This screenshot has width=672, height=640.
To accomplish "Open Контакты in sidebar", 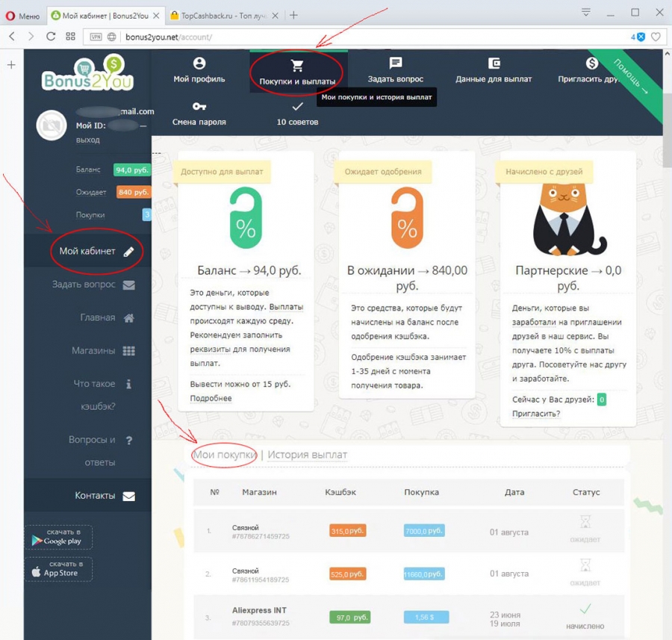I will (x=87, y=496).
